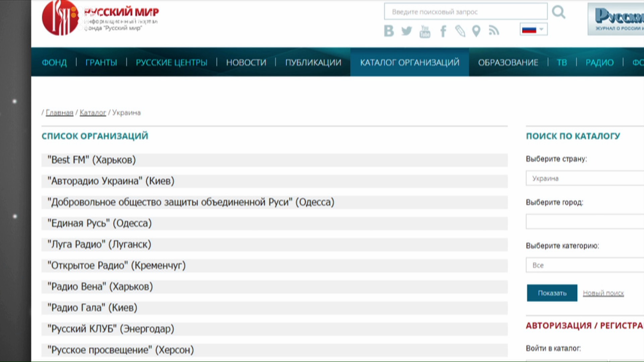The height and width of the screenshot is (362, 644).
Task: Follow the Каталог breadcrumb link
Action: pyautogui.click(x=93, y=113)
